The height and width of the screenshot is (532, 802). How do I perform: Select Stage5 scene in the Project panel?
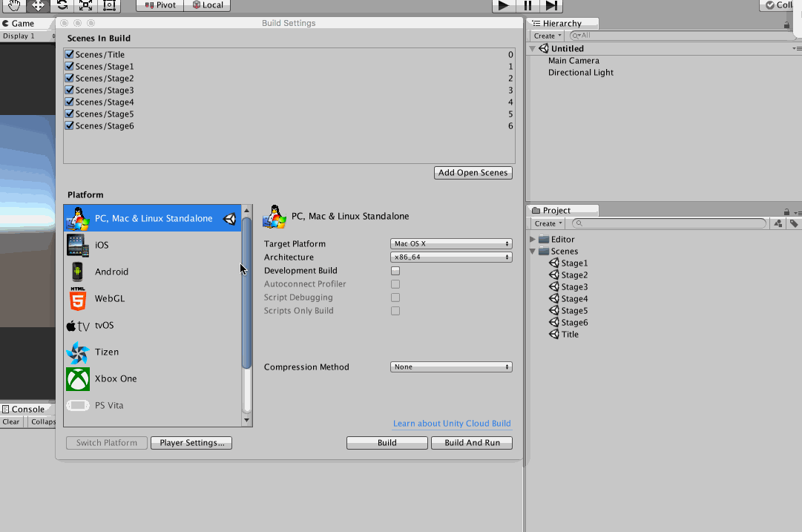(x=575, y=310)
